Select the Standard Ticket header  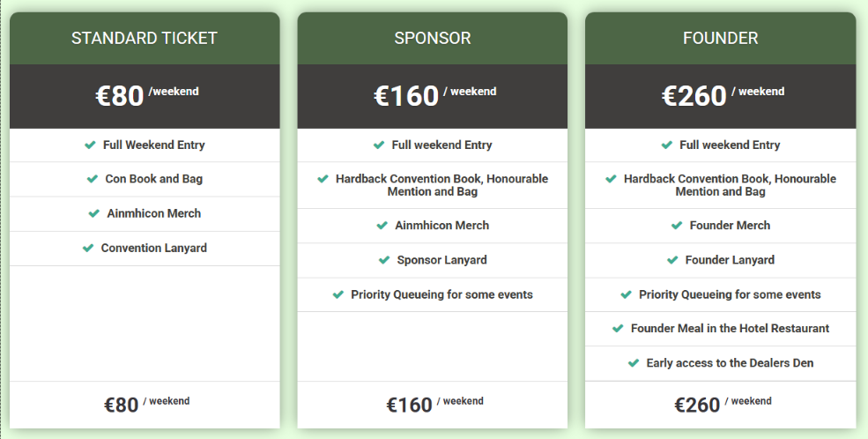[145, 39]
